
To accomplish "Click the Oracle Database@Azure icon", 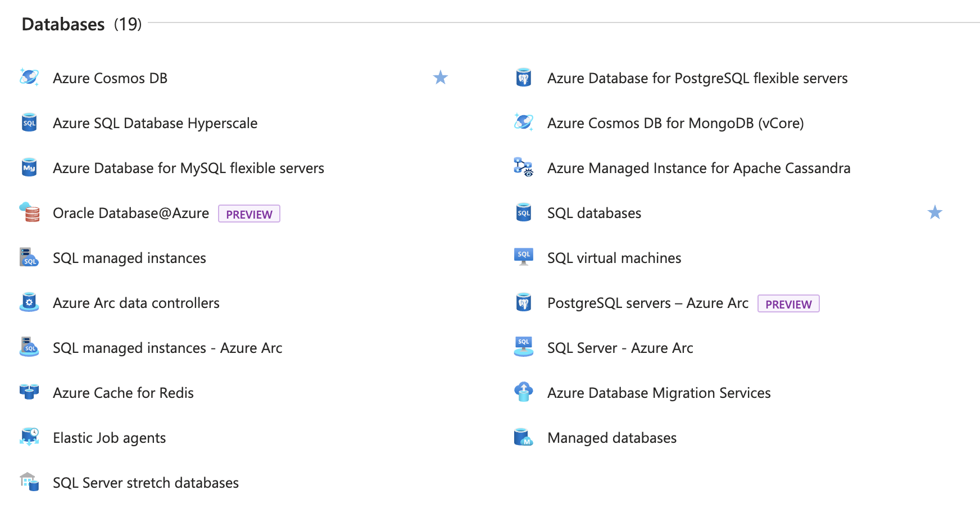I will click(29, 212).
